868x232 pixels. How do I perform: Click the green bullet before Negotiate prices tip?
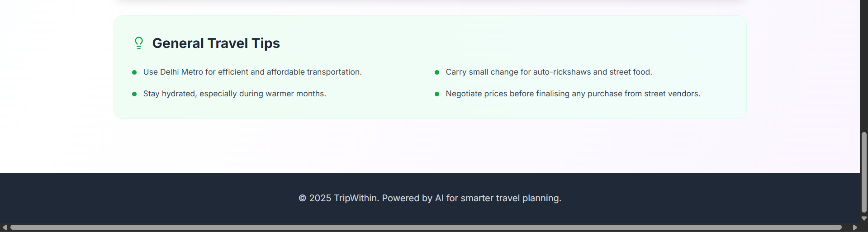point(437,94)
